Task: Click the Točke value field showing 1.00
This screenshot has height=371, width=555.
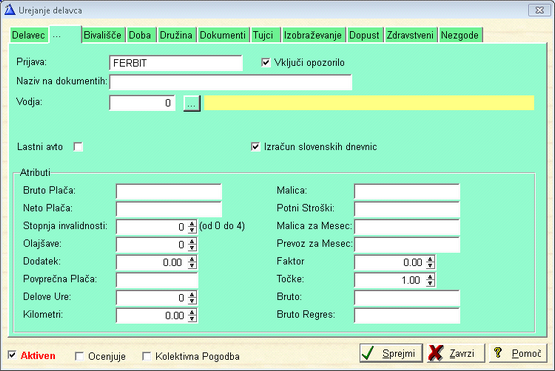Action: (x=390, y=280)
